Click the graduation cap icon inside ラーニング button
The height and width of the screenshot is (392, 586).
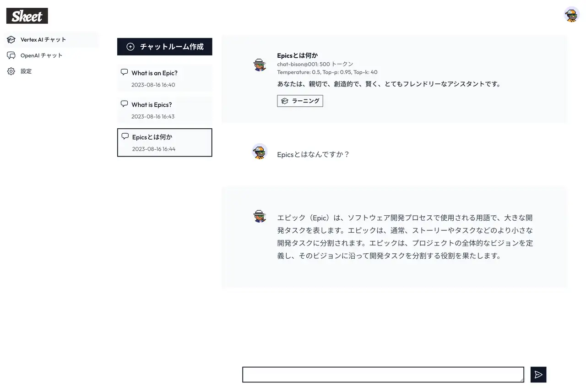point(284,101)
